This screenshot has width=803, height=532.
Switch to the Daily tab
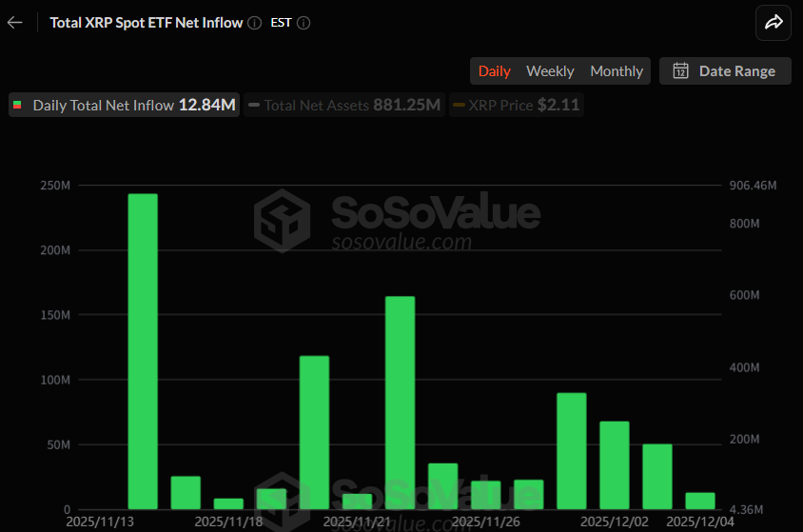tap(494, 71)
